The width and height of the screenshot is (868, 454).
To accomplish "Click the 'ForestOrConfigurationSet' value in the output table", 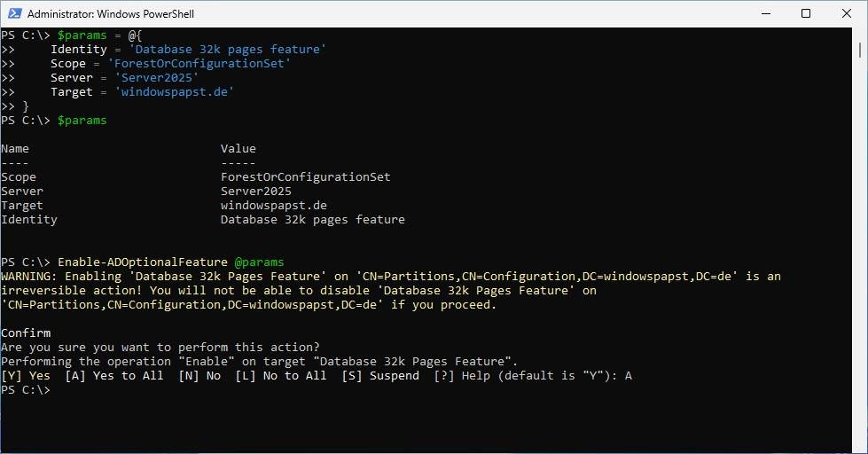I will (305, 177).
